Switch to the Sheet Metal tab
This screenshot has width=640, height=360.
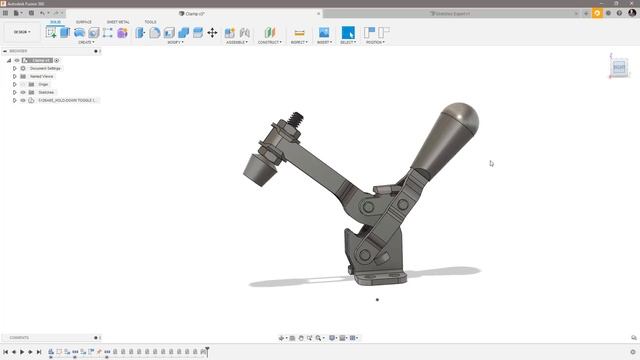118,22
